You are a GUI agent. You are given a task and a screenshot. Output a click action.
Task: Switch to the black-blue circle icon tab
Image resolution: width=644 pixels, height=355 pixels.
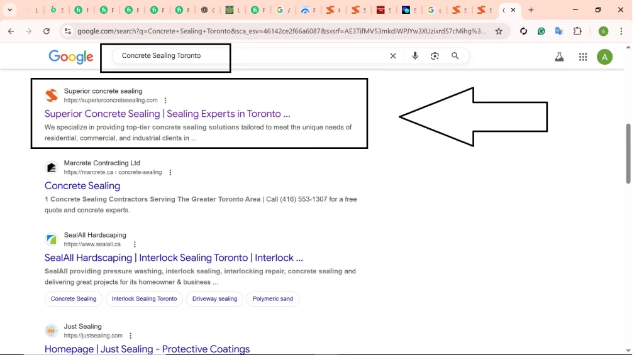(409, 10)
